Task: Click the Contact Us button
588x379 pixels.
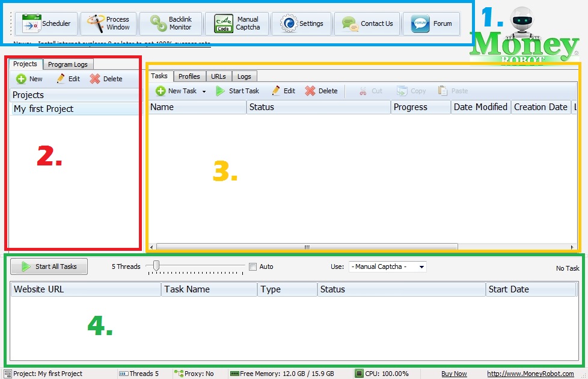Action: (x=367, y=24)
